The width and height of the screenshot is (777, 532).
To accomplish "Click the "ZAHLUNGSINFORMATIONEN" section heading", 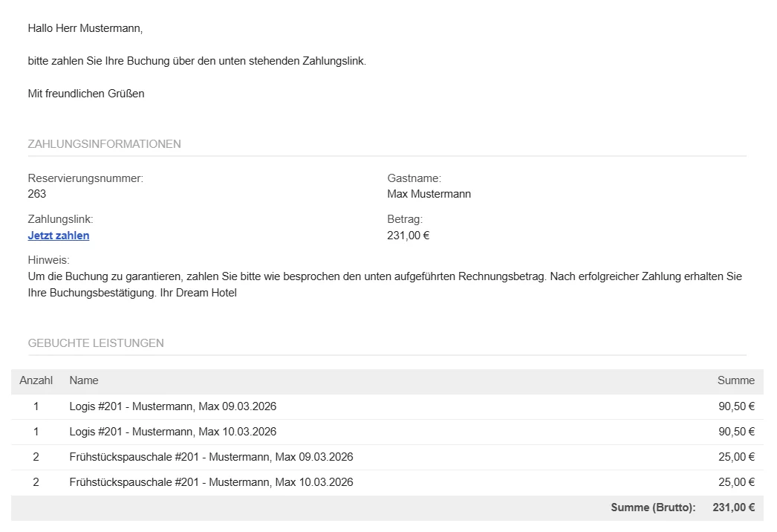I will (105, 144).
